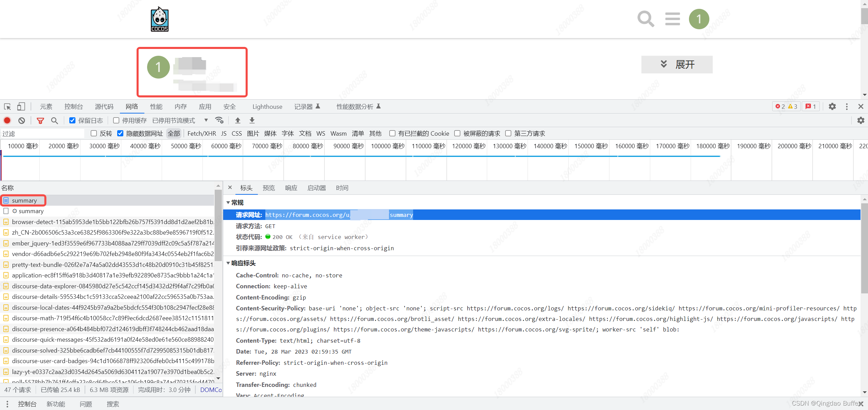Filter requests by CSS
The width and height of the screenshot is (868, 410).
236,133
